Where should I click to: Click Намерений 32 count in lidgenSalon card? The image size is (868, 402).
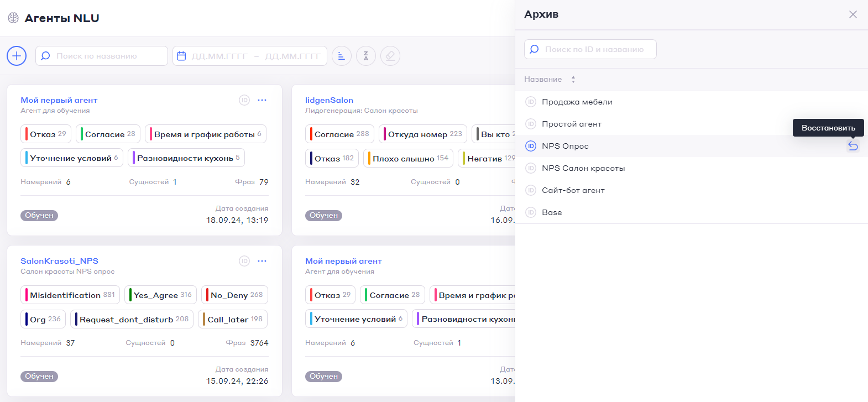click(332, 182)
